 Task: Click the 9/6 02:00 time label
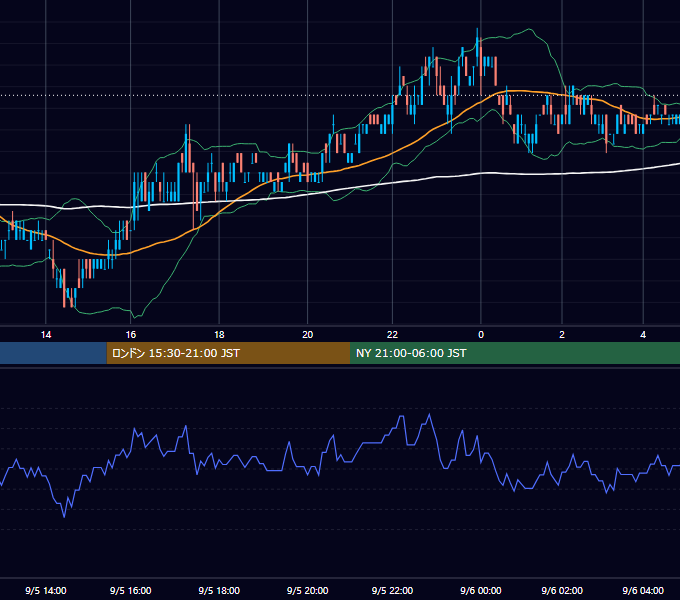click(x=562, y=590)
